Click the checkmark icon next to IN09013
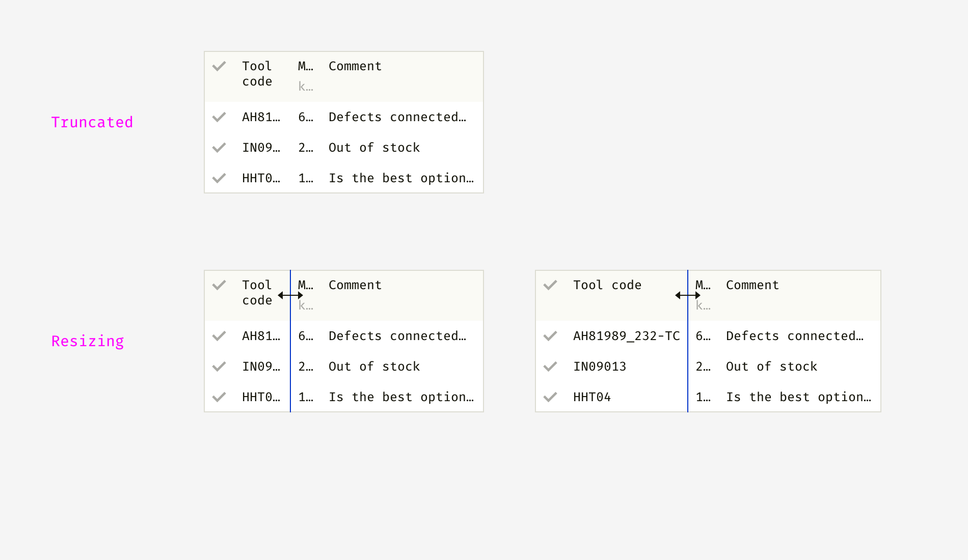The image size is (968, 560). click(550, 367)
